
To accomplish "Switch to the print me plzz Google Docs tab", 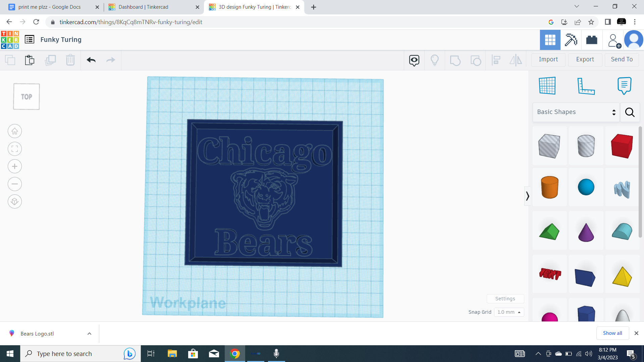I will click(54, 7).
